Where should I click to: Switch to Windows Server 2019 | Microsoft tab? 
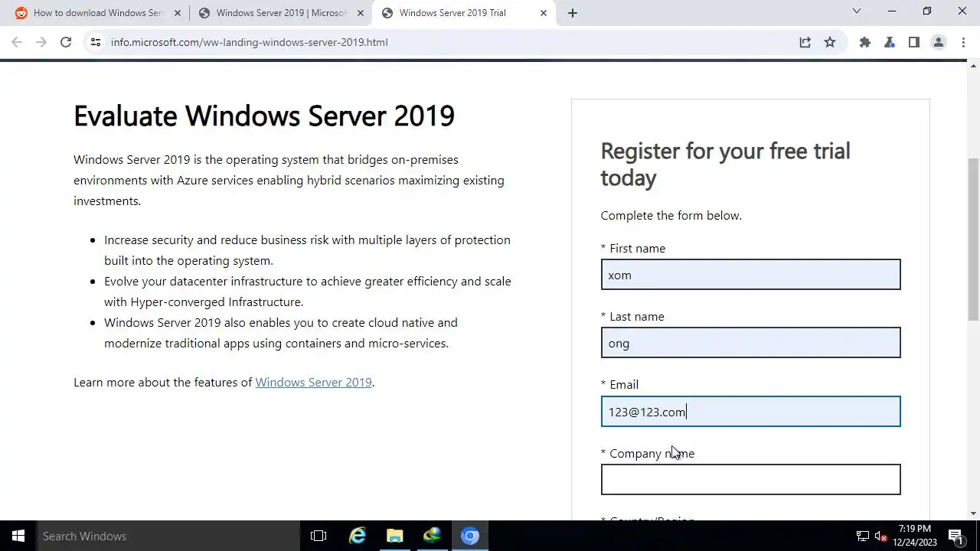(280, 12)
